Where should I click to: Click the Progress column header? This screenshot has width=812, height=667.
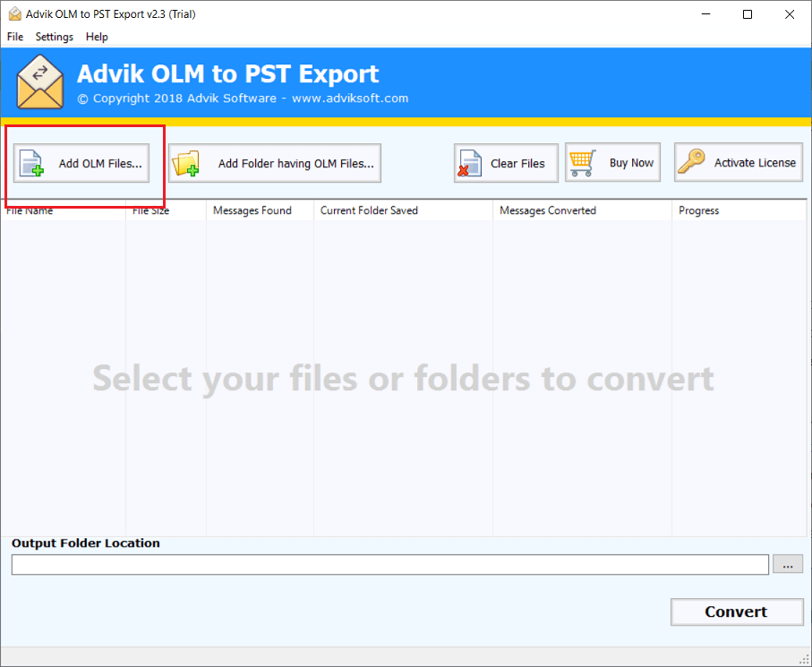tap(739, 210)
